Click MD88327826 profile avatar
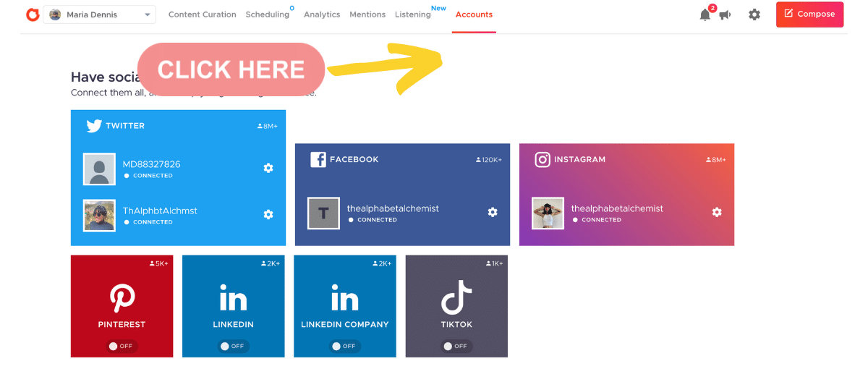This screenshot has height=369, width=868. [x=99, y=169]
